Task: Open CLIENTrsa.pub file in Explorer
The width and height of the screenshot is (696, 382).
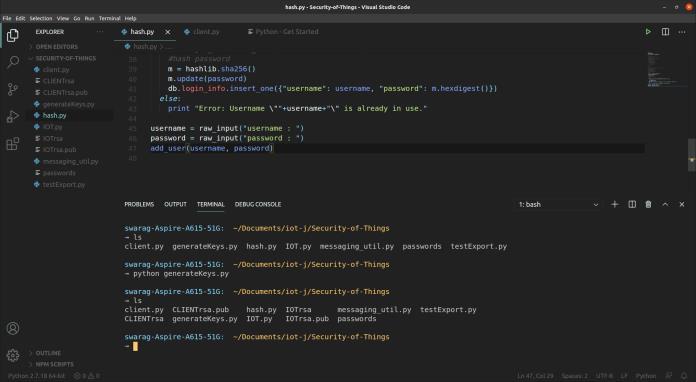Action: pos(65,92)
